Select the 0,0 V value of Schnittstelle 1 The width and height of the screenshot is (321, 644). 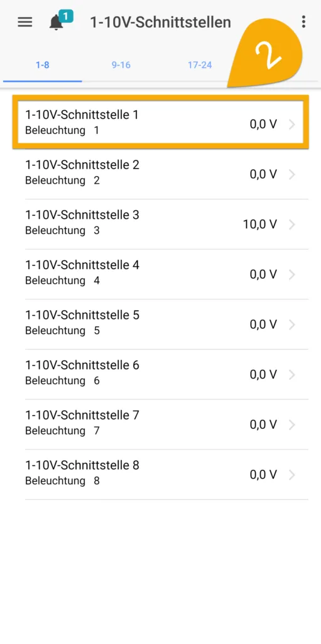pos(263,125)
